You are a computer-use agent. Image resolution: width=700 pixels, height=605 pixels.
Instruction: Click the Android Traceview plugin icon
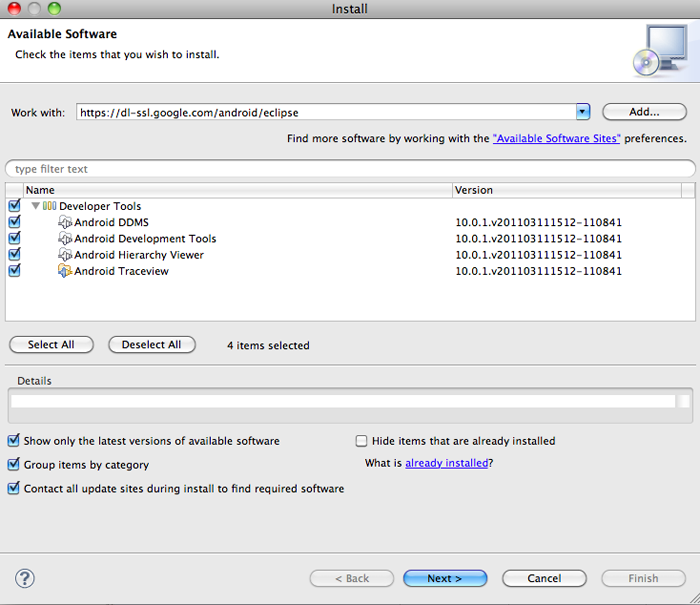point(66,271)
